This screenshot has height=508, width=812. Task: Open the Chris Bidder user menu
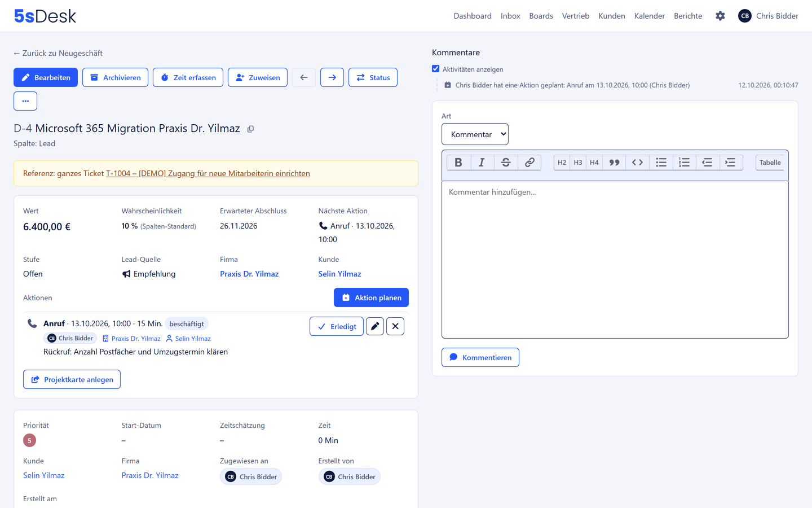pos(768,16)
